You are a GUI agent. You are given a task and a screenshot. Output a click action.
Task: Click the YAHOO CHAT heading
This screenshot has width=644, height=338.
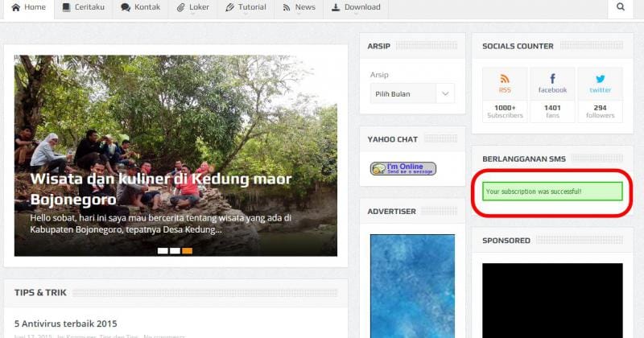[x=393, y=139]
